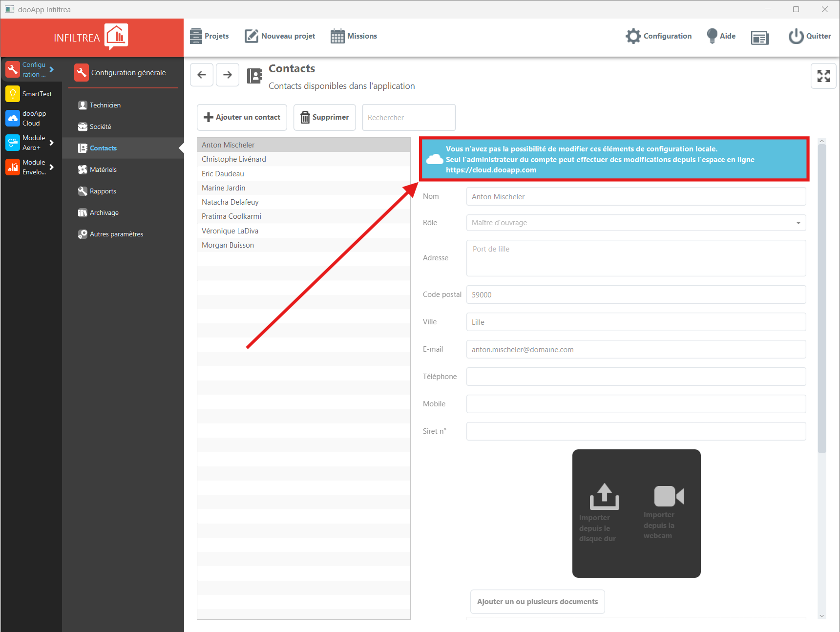The width and height of the screenshot is (840, 632).
Task: Click the Code postal field
Action: (636, 295)
